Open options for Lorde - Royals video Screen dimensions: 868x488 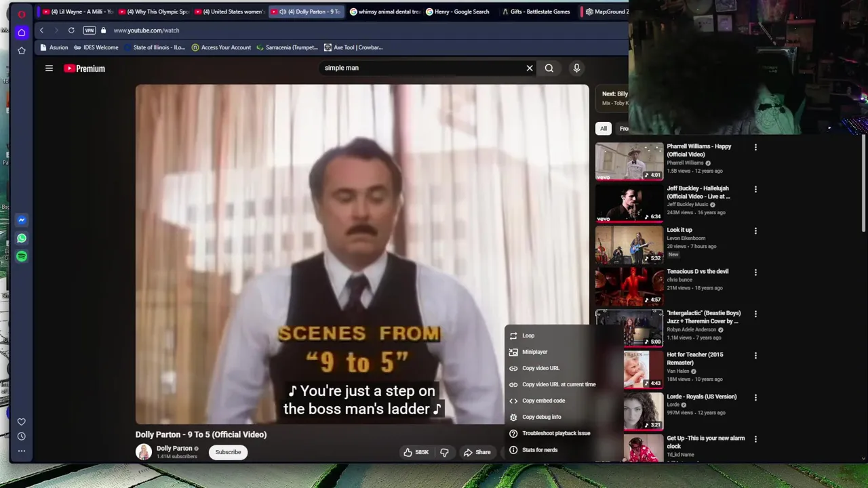pos(755,397)
